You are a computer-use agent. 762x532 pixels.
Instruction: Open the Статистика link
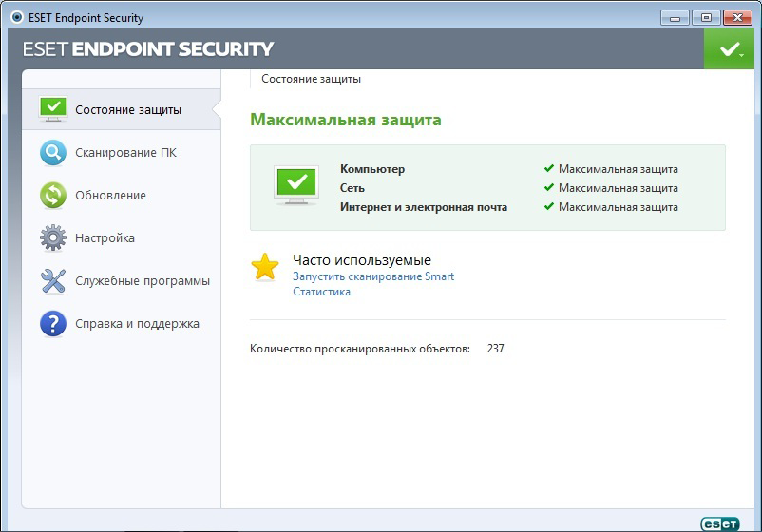pyautogui.click(x=321, y=292)
